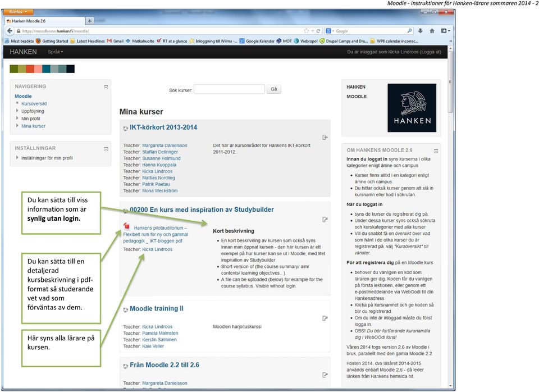Open WP8 calendar incorrec... bookmark
This screenshot has height=392, width=539.
click(394, 41)
